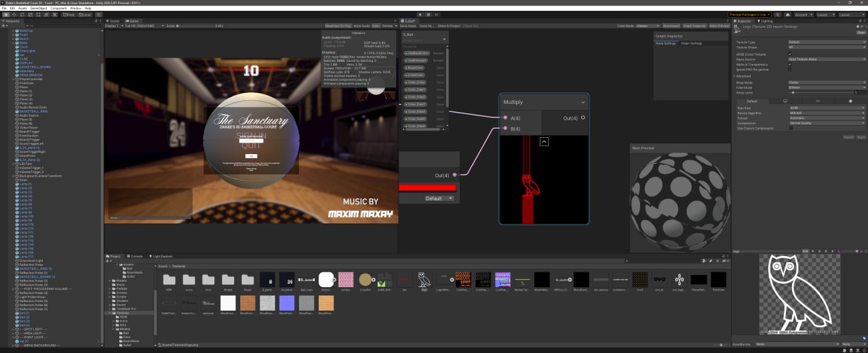
Task: Enable Use Crunch Compression checkbox
Action: tap(791, 128)
